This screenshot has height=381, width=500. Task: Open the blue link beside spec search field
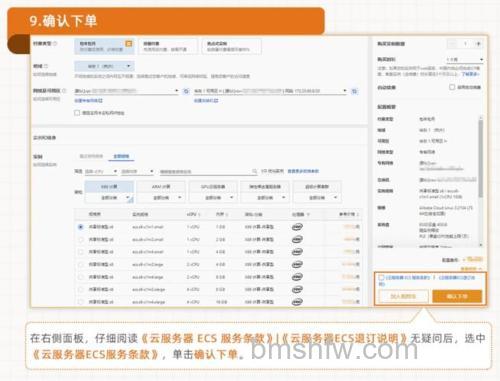coord(303,171)
